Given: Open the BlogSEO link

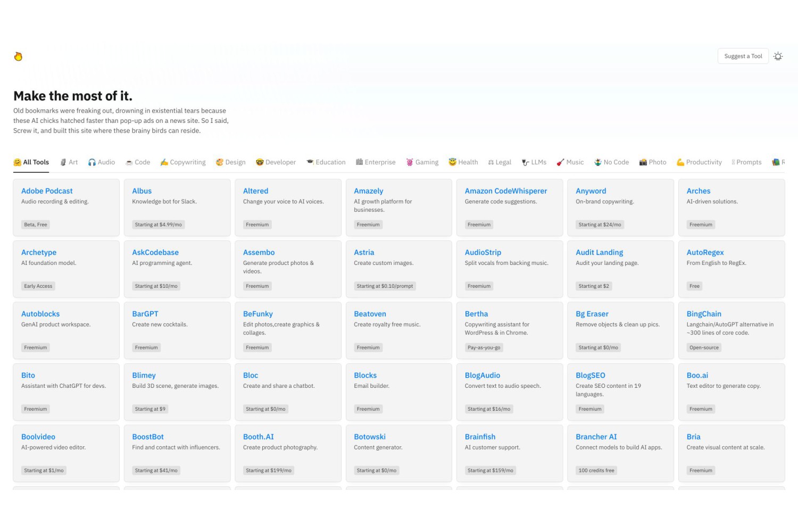Looking at the screenshot, I should click(x=591, y=376).
